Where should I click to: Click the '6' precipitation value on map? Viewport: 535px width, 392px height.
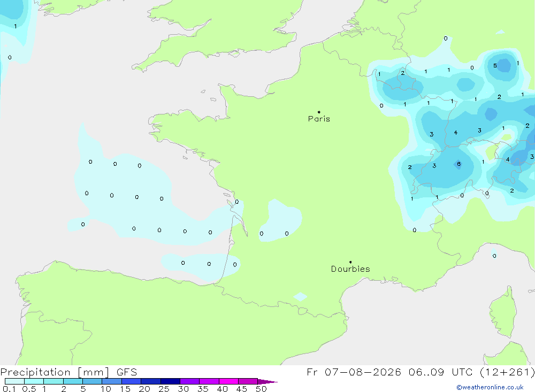click(x=459, y=164)
